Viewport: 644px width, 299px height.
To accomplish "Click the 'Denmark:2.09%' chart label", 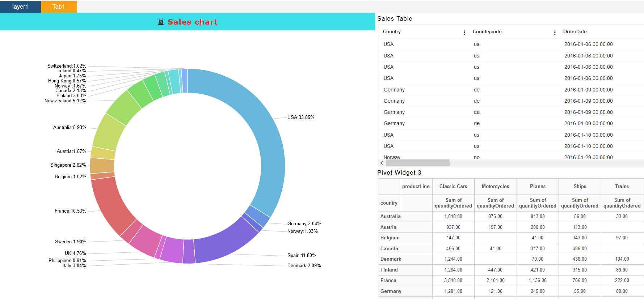I will point(304,265).
